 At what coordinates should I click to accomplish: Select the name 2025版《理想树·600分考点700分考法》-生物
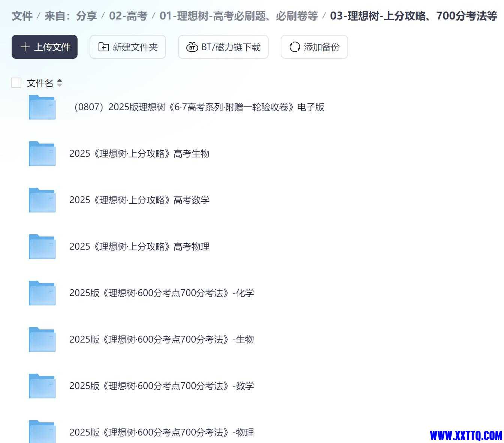[162, 340]
